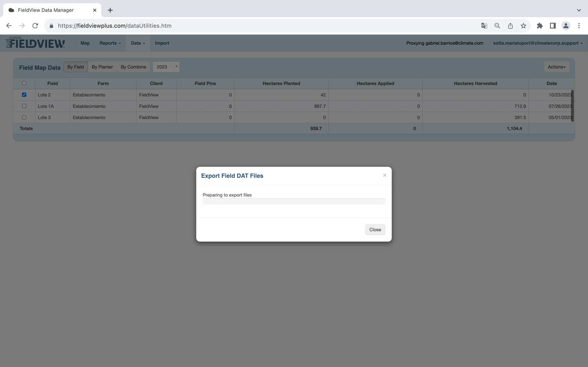Click the Climate FieldView logo
The height and width of the screenshot is (367, 588).
pos(34,43)
